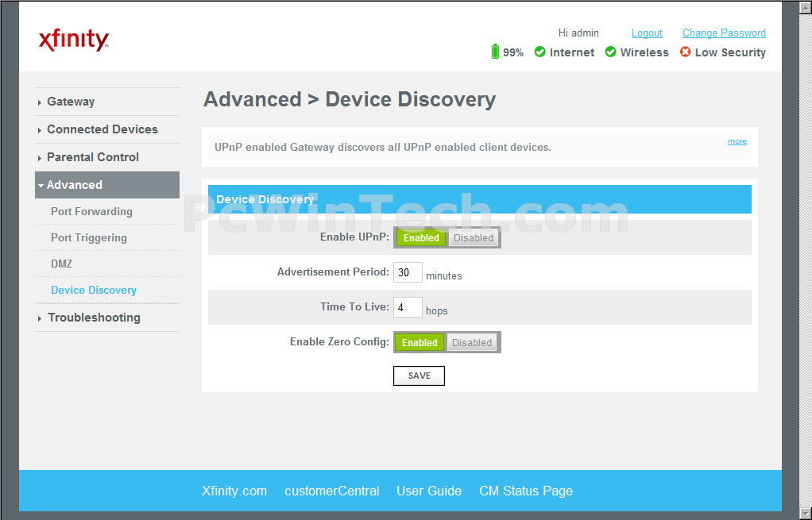
Task: Click the 'Advertisement Period:' label
Action: (333, 272)
